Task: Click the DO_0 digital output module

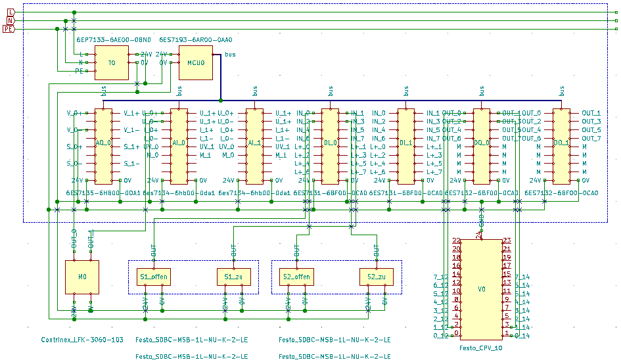Action: (482, 146)
